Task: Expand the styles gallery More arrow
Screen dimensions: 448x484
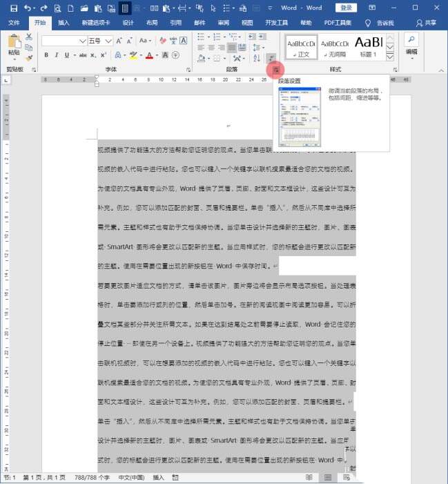Action: pyautogui.click(x=390, y=57)
